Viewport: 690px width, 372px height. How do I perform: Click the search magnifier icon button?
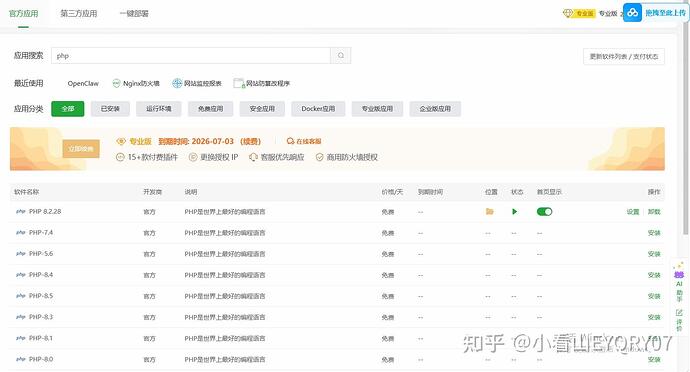[341, 56]
